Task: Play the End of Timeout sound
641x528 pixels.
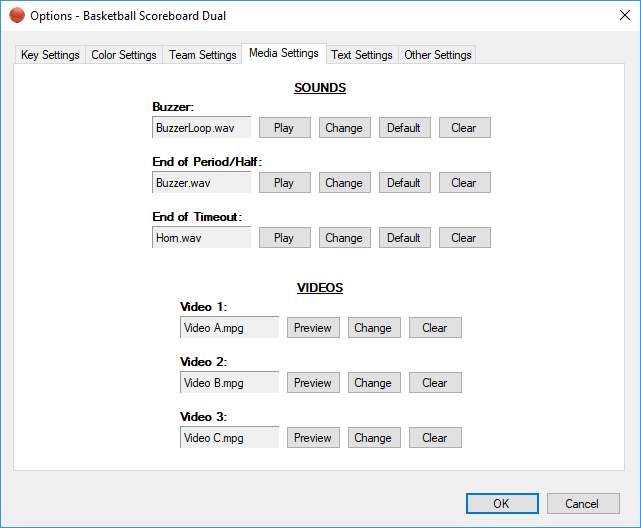Action: [284, 238]
